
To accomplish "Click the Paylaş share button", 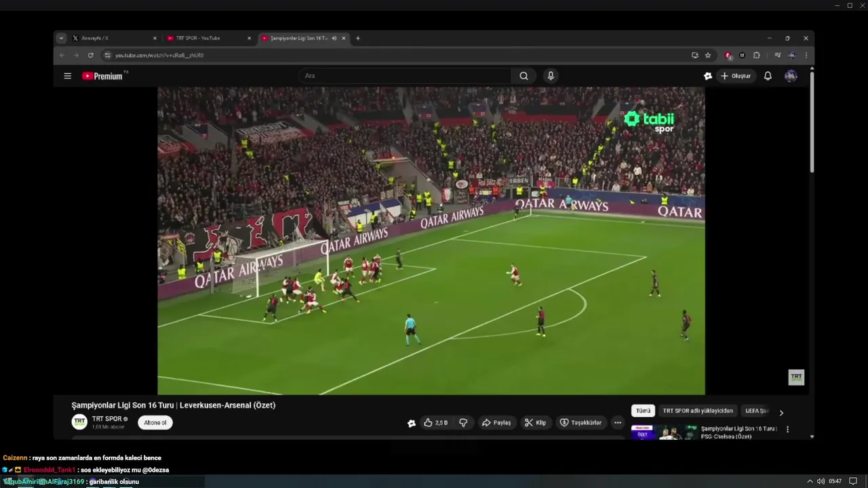I will coord(496,422).
